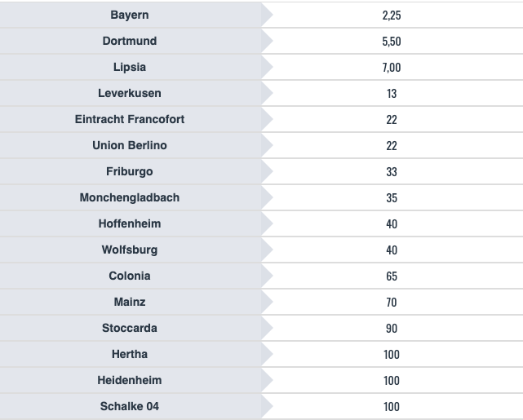Select the 2,25 odds for Bayern
Viewport: 523px width, 420px height.
[392, 15]
